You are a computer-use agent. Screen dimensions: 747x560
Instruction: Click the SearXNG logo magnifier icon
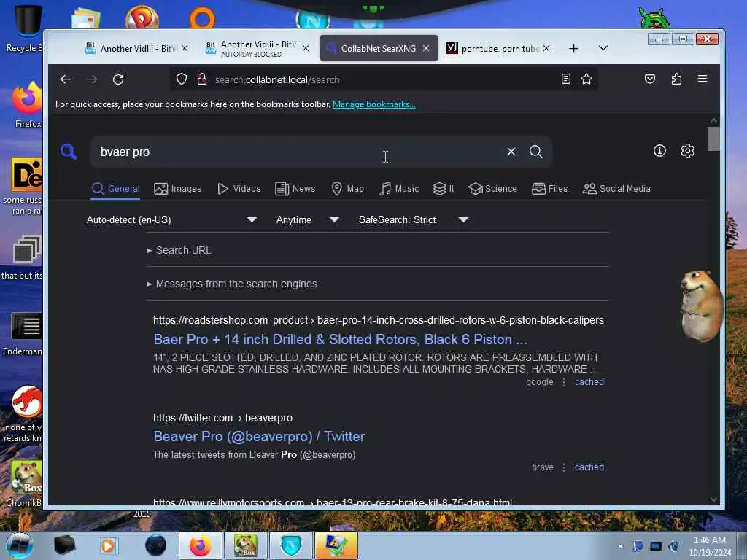coord(69,152)
